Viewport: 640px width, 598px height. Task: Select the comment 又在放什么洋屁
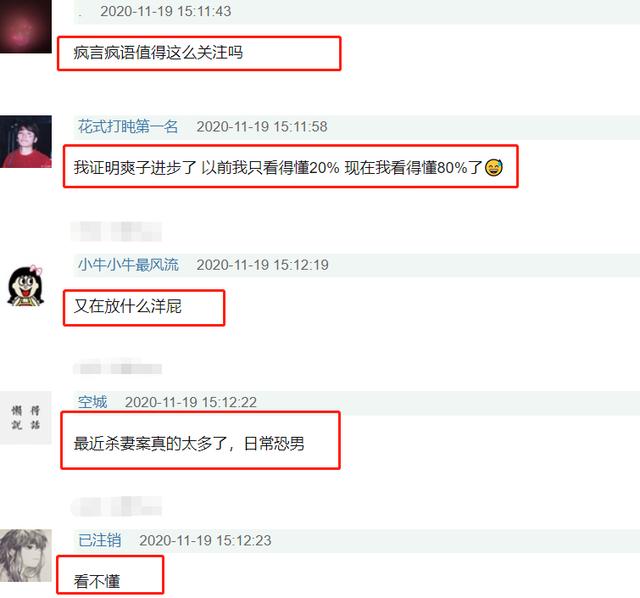click(128, 306)
